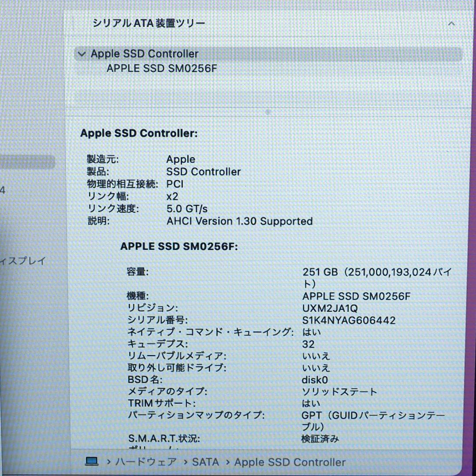Click the link speed 5.0 GT/s
The image size is (476, 476).
click(187, 209)
